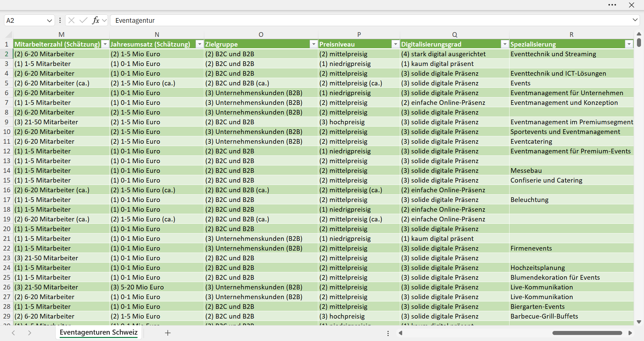Open Mitarbeiterzahl column filter dropdown
This screenshot has width=644, height=341.
(105, 44)
